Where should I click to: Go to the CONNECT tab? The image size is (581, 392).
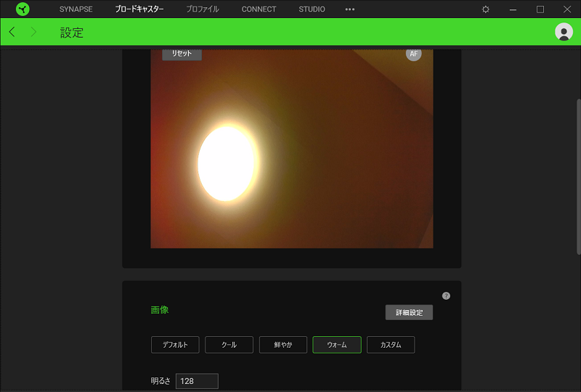click(259, 9)
